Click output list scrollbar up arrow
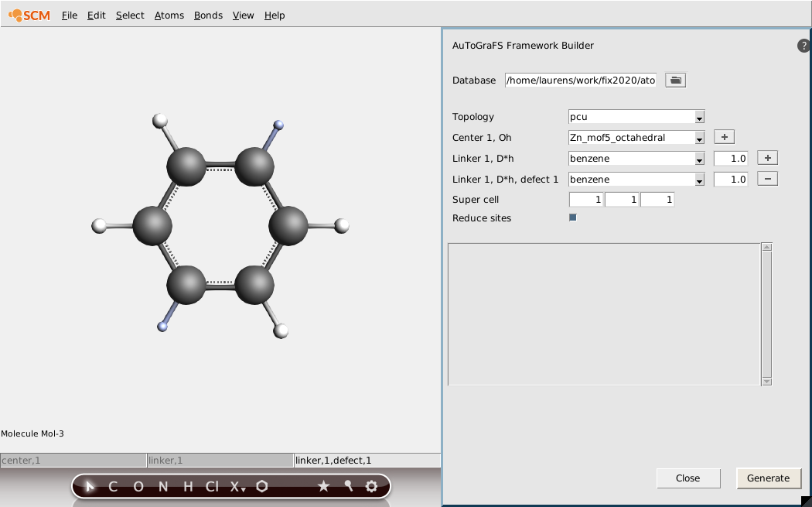Screen dimensions: 812x507 click(x=767, y=247)
